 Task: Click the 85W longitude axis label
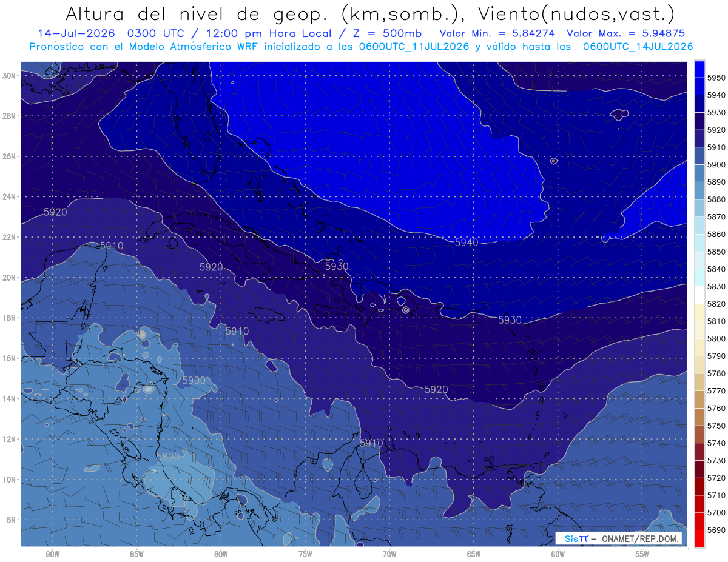coord(136,554)
